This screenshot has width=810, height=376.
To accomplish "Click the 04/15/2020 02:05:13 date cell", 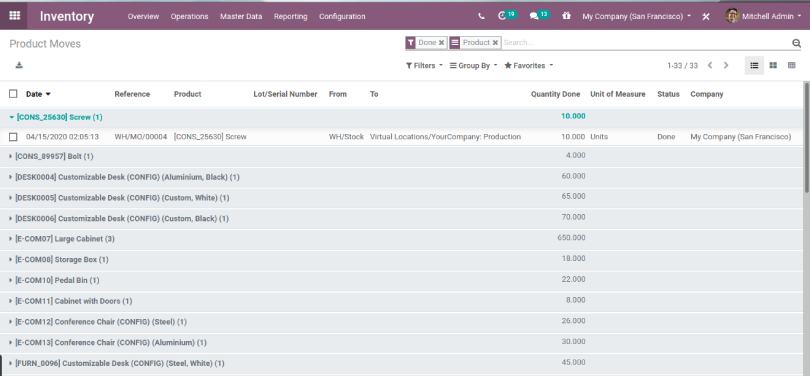I will pyautogui.click(x=63, y=137).
